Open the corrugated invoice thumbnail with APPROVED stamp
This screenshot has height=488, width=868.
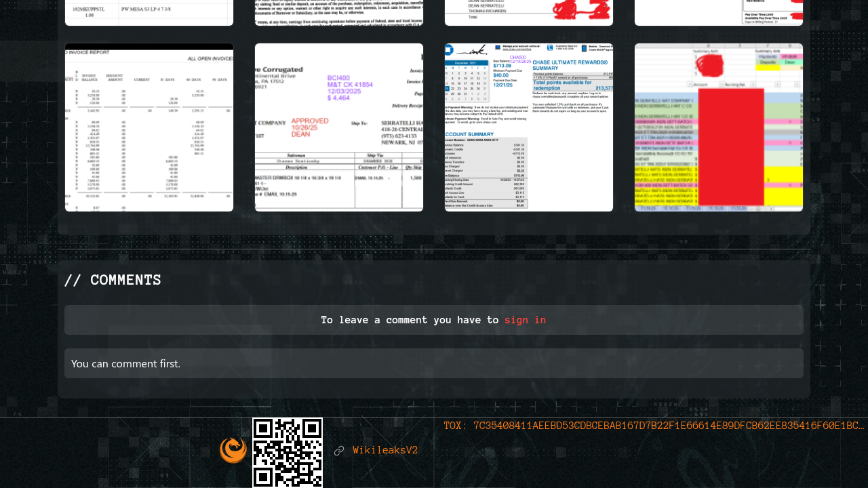click(x=339, y=127)
